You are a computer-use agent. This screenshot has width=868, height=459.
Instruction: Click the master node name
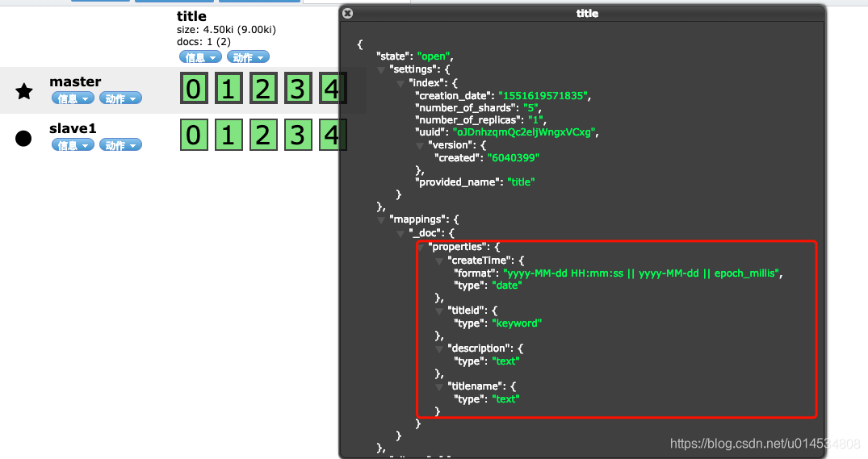click(x=75, y=81)
